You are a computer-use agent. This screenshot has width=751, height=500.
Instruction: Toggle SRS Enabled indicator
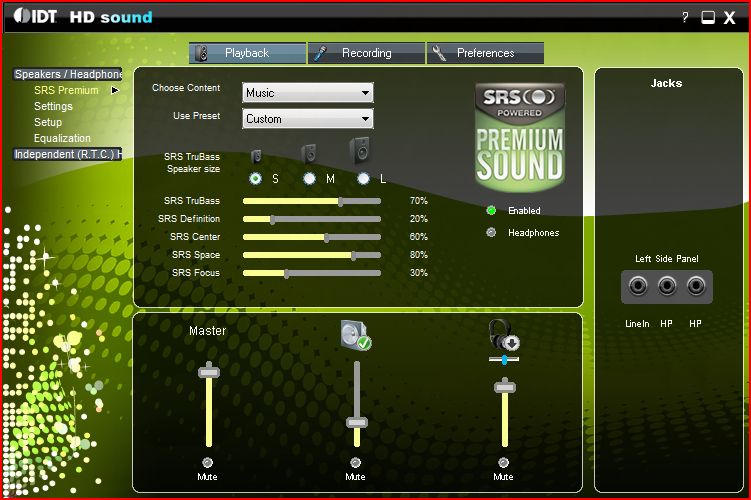(491, 210)
